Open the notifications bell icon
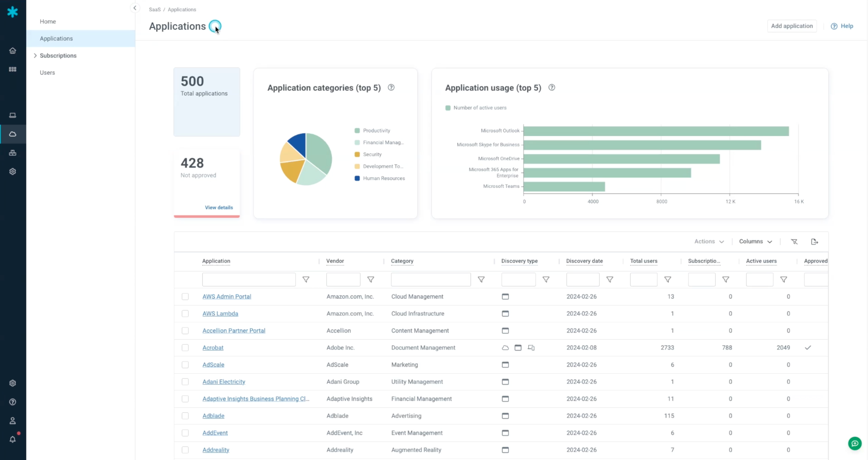The image size is (868, 460). coord(12,440)
